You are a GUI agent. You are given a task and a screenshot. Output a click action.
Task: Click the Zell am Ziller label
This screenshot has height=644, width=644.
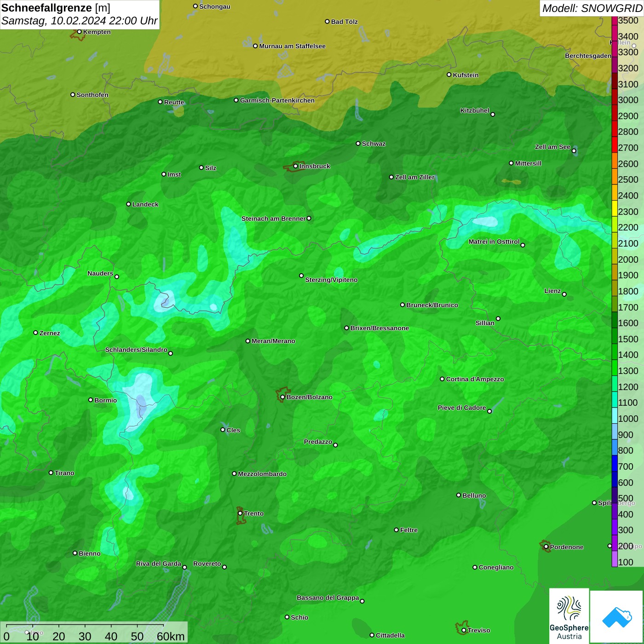(x=414, y=177)
